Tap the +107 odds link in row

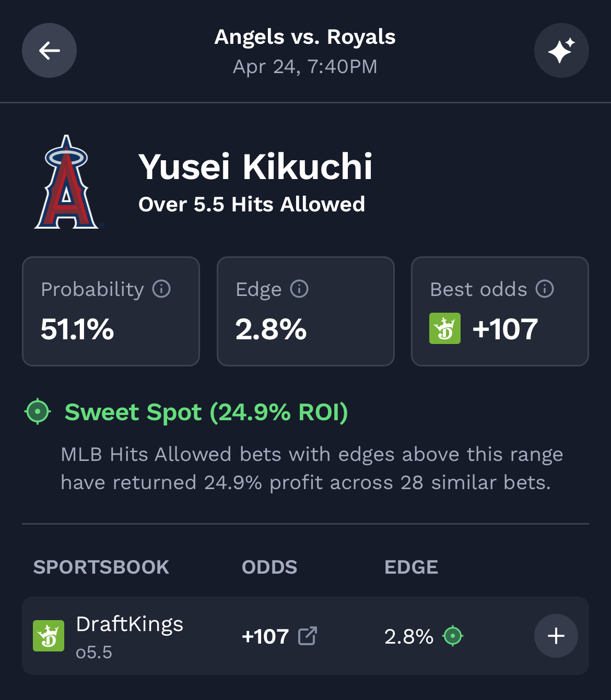click(265, 636)
